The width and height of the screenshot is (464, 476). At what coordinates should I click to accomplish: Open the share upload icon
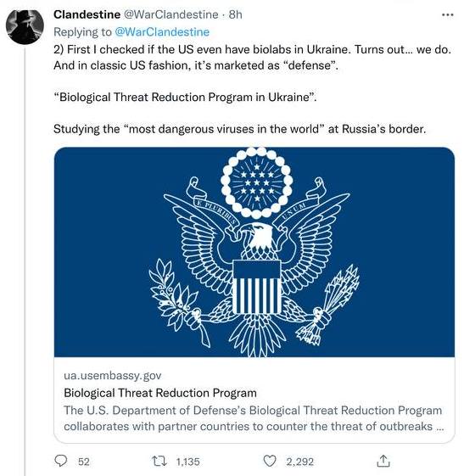[x=383, y=461]
